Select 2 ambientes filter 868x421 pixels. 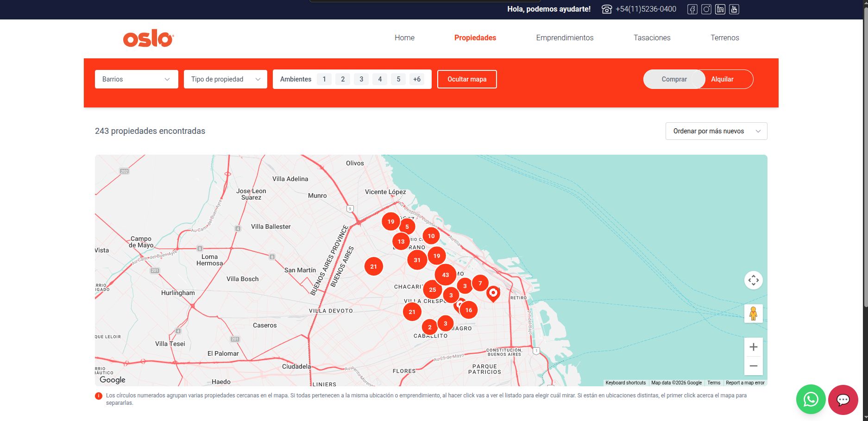(343, 79)
